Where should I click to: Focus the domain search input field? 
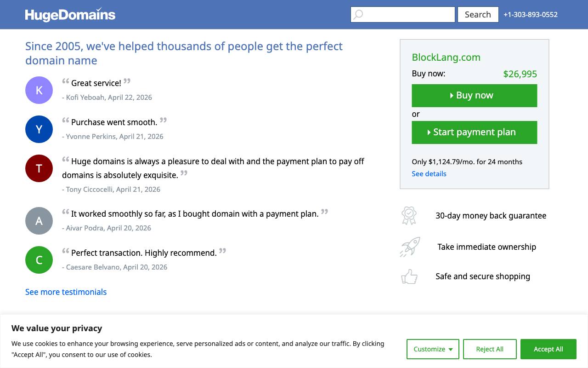pyautogui.click(x=403, y=15)
